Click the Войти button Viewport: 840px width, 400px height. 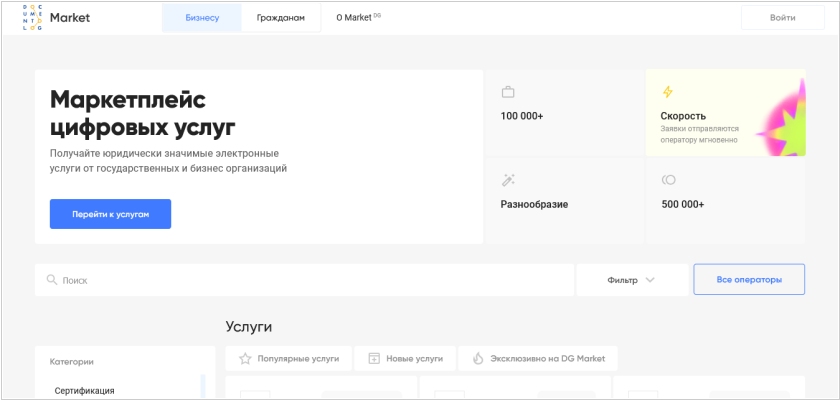click(783, 18)
